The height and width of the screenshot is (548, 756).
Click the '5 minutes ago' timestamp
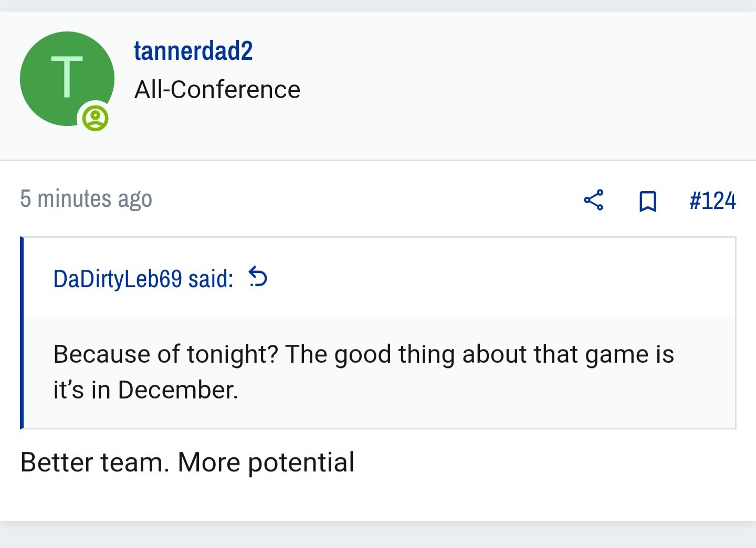[86, 199]
